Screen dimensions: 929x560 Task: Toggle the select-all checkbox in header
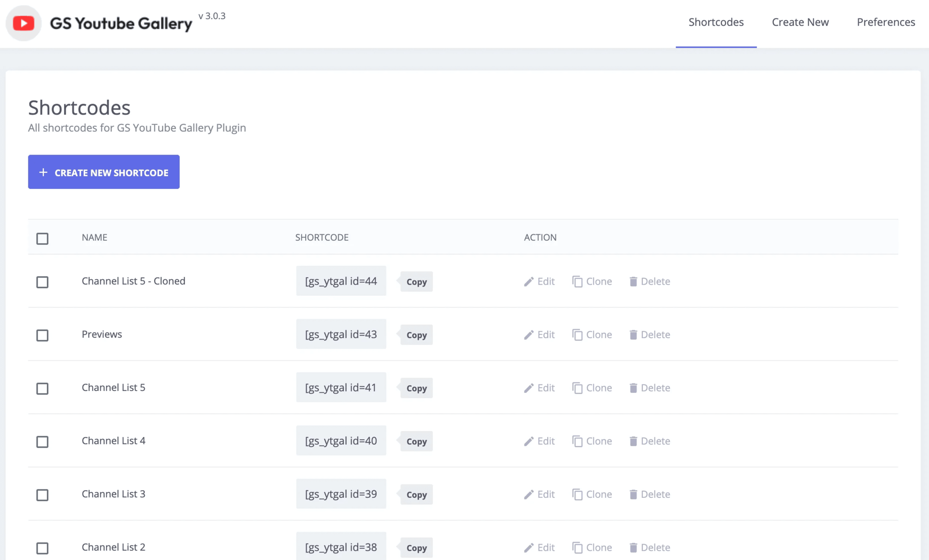tap(42, 238)
